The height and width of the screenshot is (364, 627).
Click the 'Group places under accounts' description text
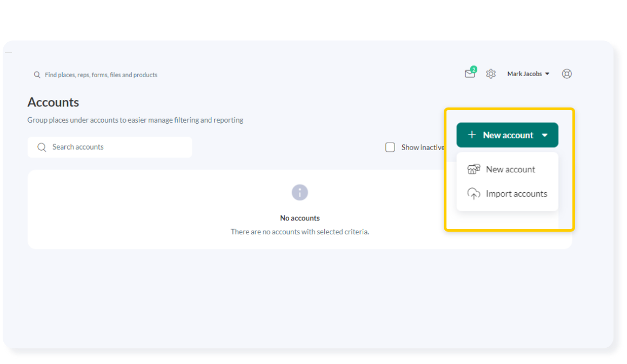135,120
